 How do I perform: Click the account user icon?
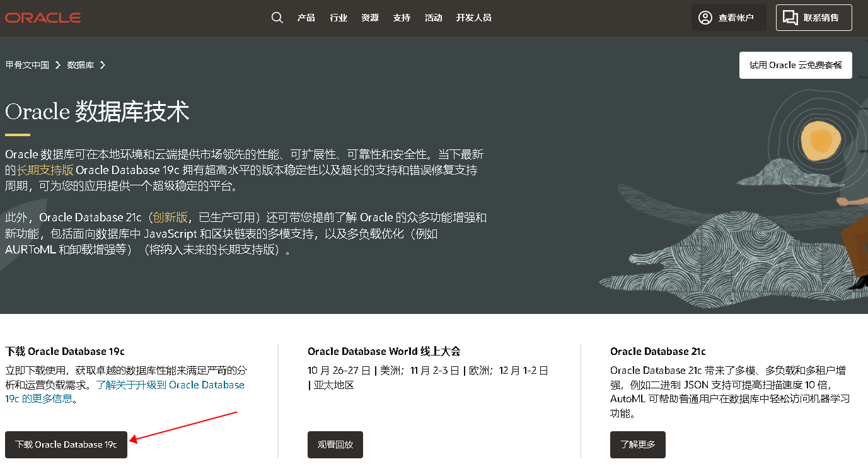click(x=705, y=18)
